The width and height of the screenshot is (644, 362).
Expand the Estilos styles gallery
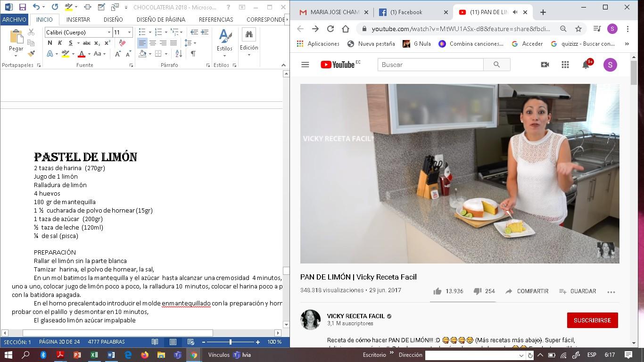pyautogui.click(x=224, y=42)
